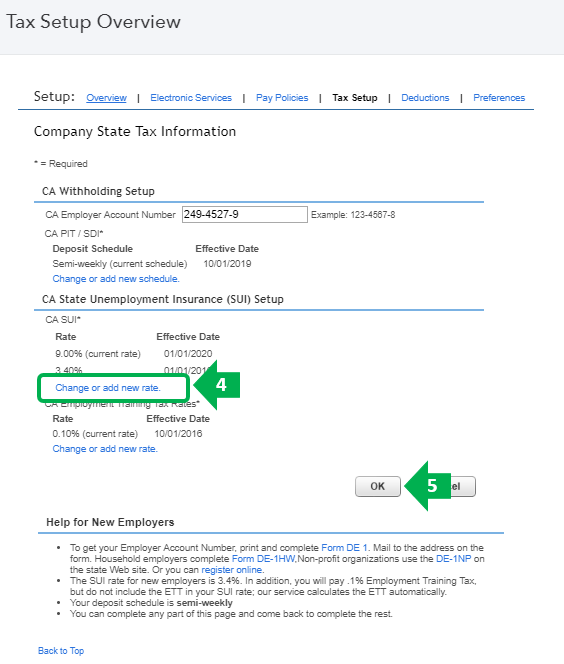Select the Tax Setup tab
Screen dimensions: 564x664
coord(355,98)
